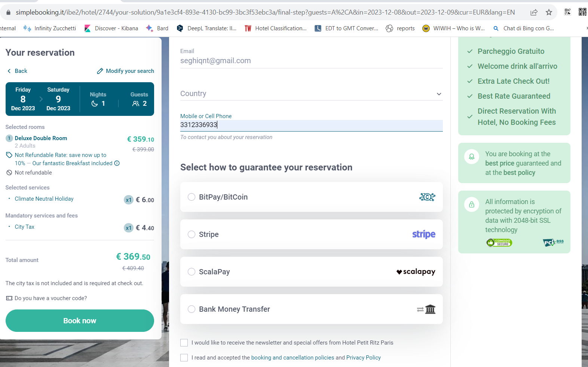The width and height of the screenshot is (588, 367).
Task: Click the info icon beside Breakfast included
Action: [x=117, y=163]
